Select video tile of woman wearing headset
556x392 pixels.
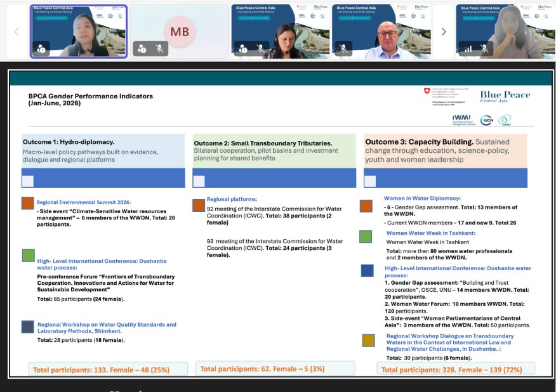pos(280,31)
